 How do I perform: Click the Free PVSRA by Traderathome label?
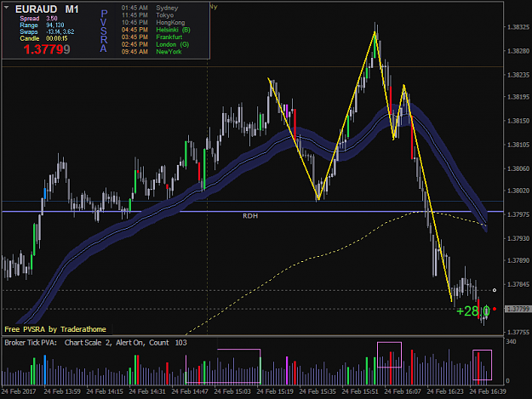[x=55, y=329]
